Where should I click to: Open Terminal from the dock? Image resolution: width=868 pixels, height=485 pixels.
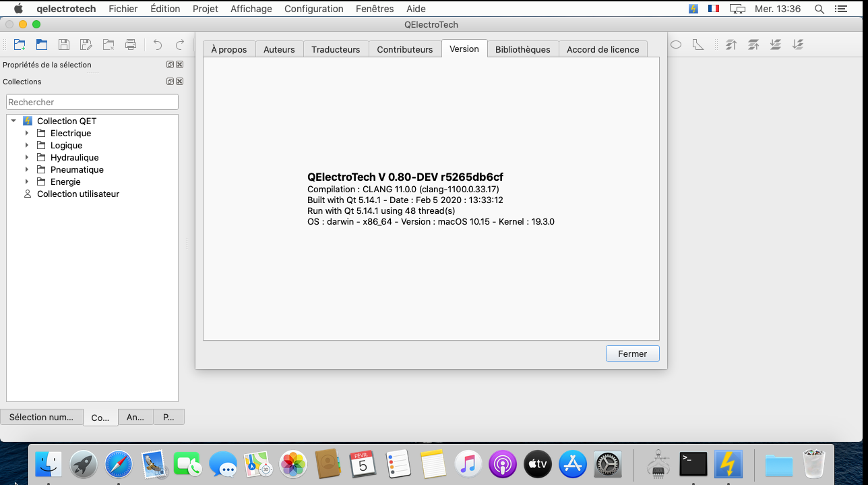(x=693, y=464)
